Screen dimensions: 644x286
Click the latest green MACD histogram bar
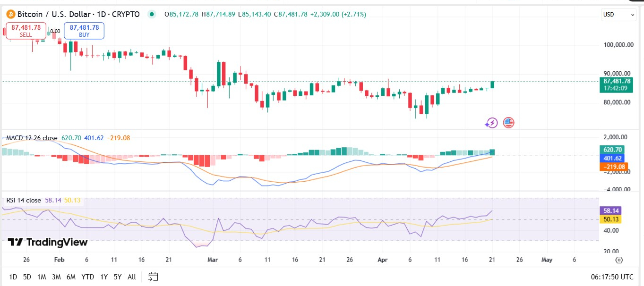pos(492,152)
